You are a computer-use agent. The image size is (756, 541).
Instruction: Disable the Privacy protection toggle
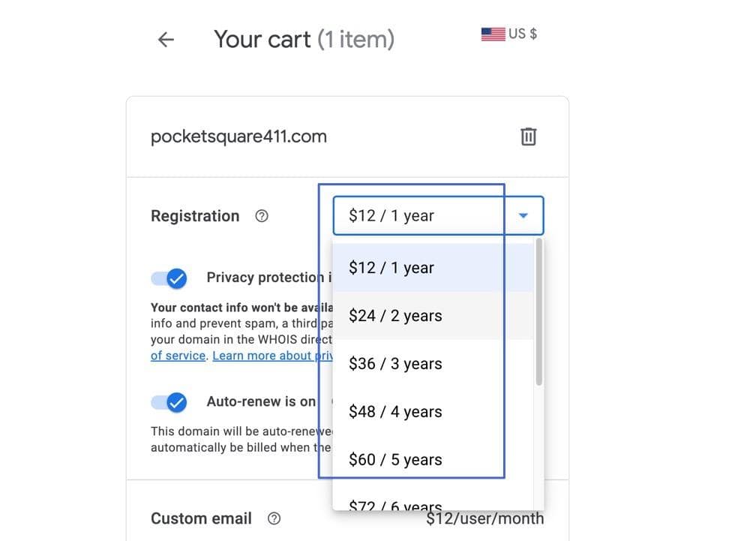tap(169, 278)
